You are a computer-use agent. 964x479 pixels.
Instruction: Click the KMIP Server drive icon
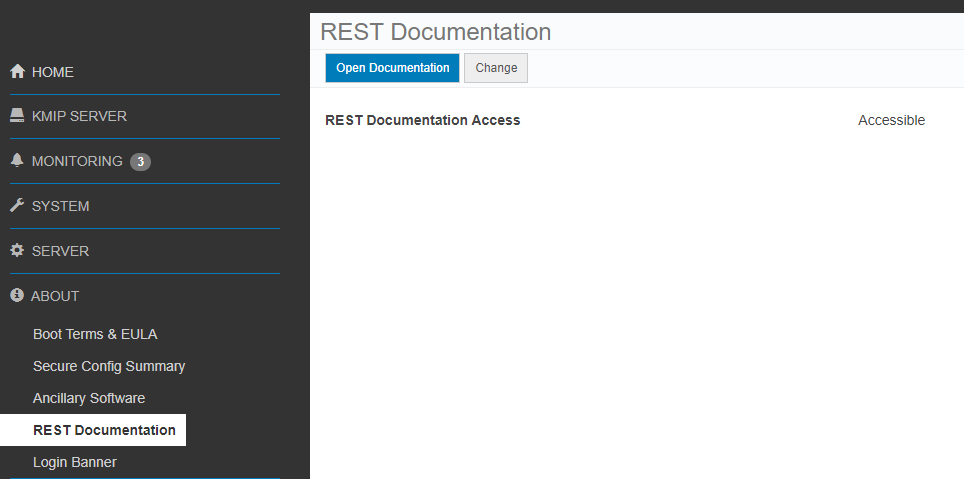[x=17, y=116]
